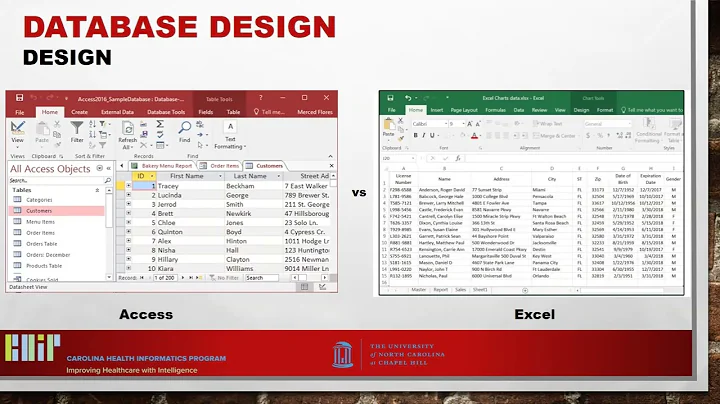The width and height of the screenshot is (720, 404).
Task: Click next record arrow in Access record navigator
Action: 183,278
